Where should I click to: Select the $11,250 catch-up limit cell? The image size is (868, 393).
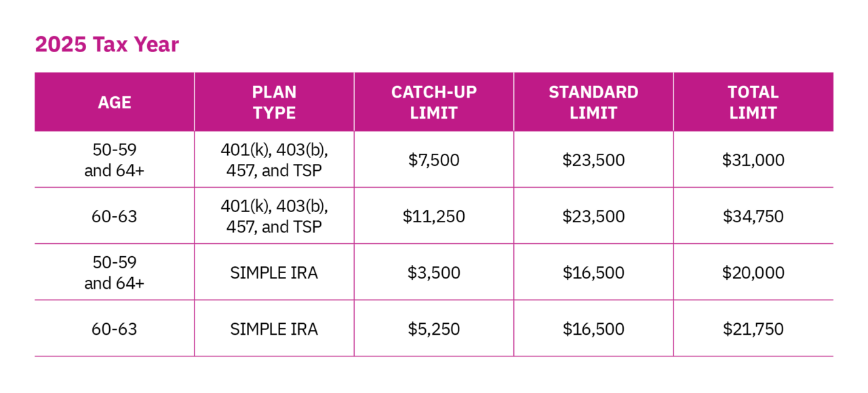tap(434, 216)
